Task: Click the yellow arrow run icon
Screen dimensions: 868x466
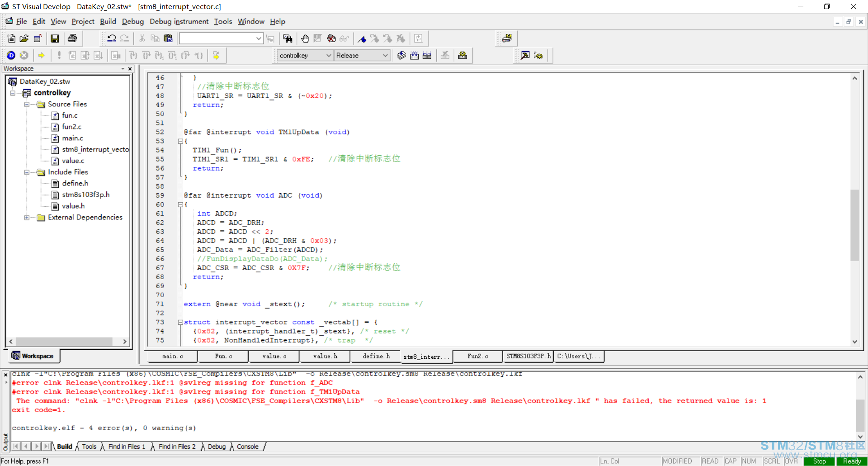Action: 42,55
